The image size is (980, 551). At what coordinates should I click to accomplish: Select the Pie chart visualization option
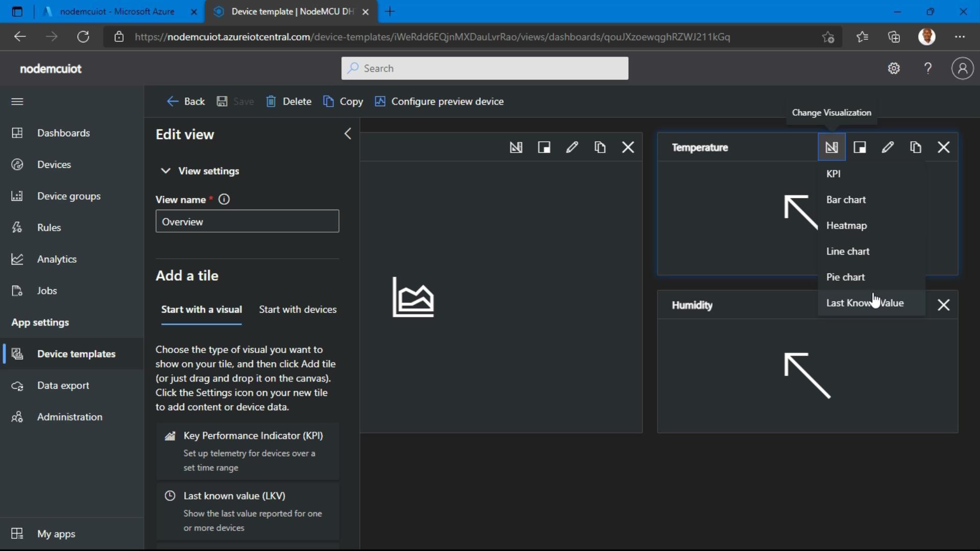pos(846,277)
